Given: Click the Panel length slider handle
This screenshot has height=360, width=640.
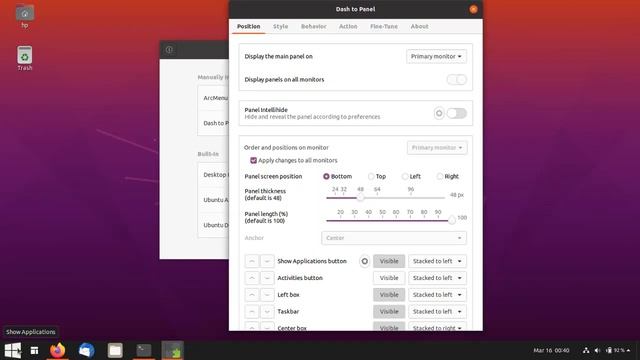Looking at the screenshot, I should tap(451, 220).
